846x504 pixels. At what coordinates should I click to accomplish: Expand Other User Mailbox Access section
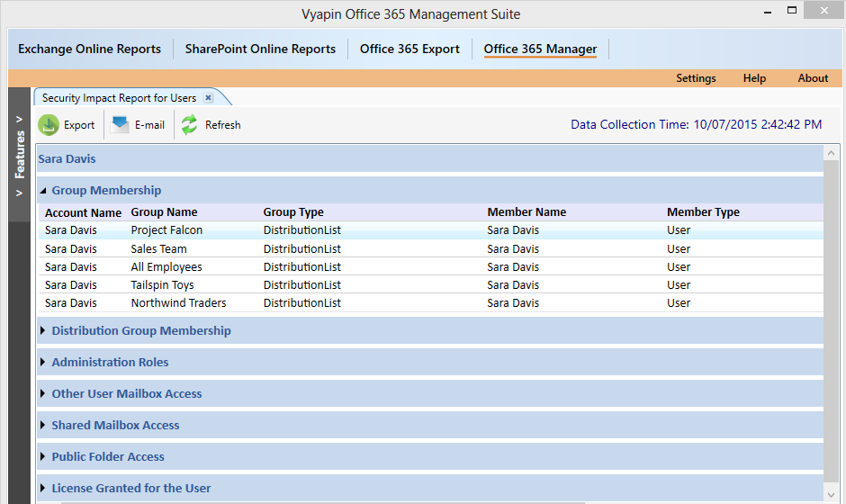(x=42, y=393)
